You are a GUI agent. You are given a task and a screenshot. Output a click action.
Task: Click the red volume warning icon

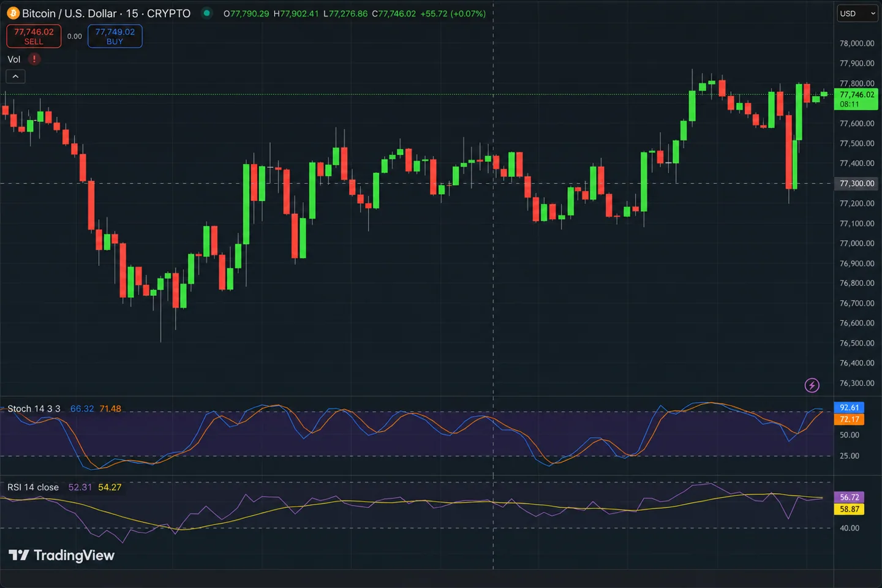(x=34, y=59)
